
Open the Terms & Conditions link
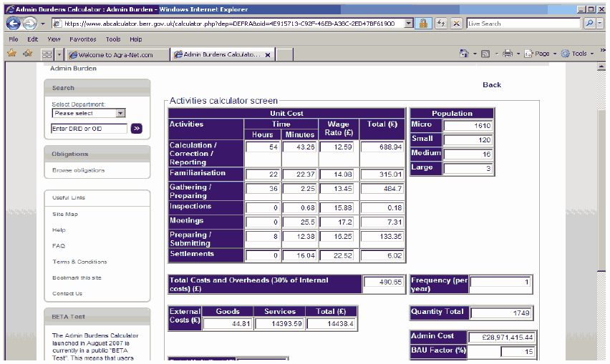[79, 262]
